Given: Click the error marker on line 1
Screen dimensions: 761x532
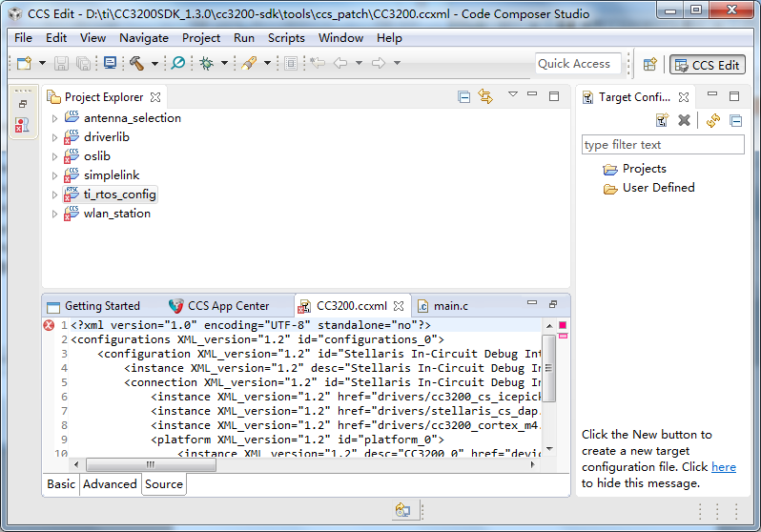Looking at the screenshot, I should (49, 325).
